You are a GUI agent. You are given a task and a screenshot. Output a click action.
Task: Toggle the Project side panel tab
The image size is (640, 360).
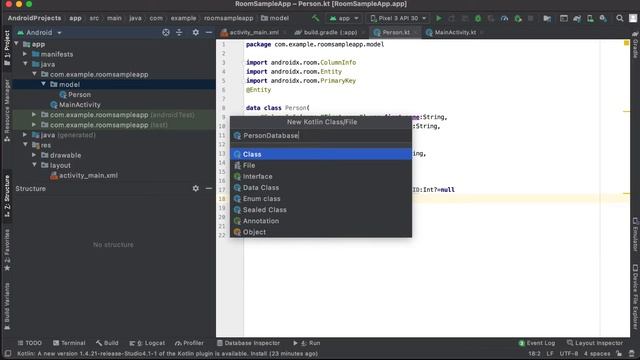click(x=7, y=47)
